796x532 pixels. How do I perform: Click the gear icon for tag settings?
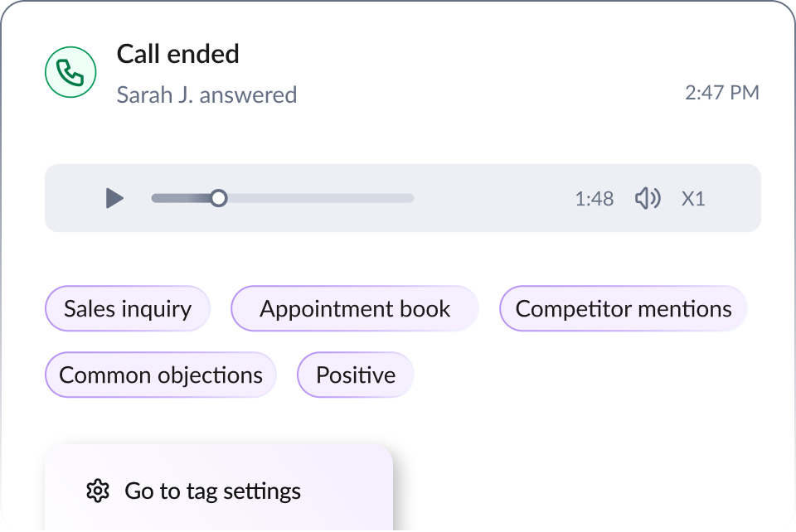(x=98, y=491)
